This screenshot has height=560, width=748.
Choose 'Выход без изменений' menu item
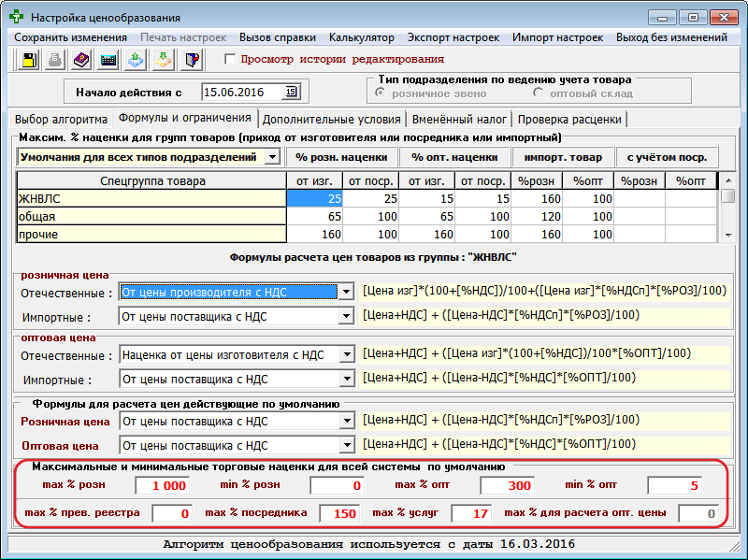coord(671,37)
